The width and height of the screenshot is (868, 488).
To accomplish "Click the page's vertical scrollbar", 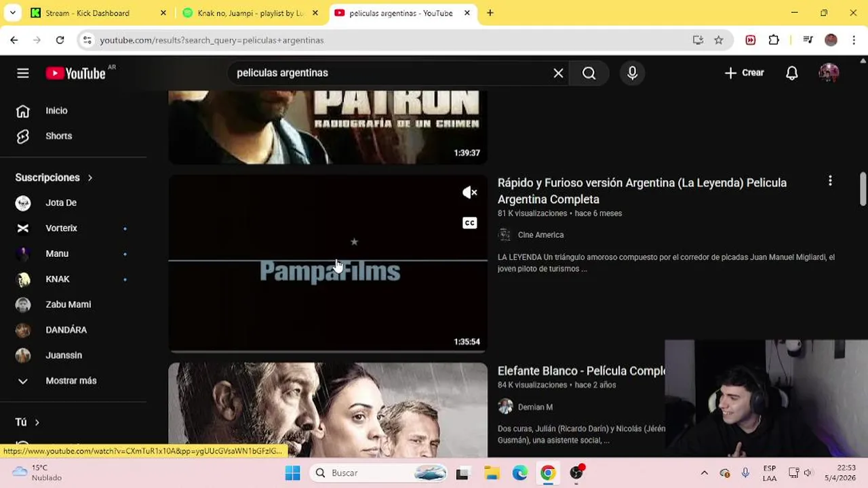I will [x=863, y=189].
